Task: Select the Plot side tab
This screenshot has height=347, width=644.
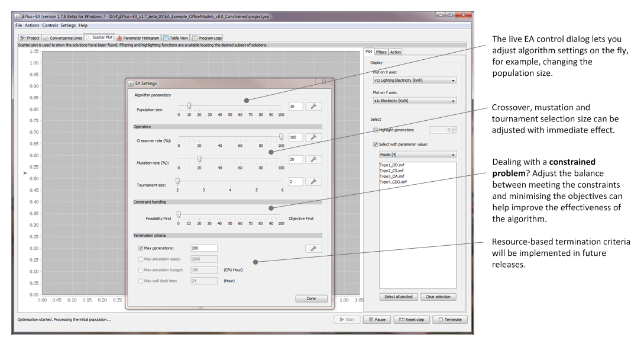Action: 369,52
